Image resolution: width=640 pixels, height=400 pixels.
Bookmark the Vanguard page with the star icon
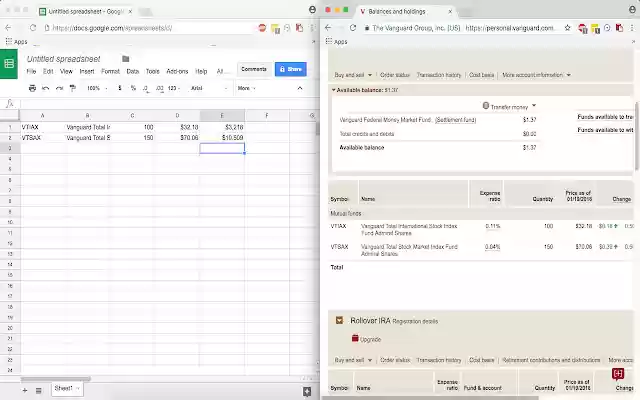point(567,28)
